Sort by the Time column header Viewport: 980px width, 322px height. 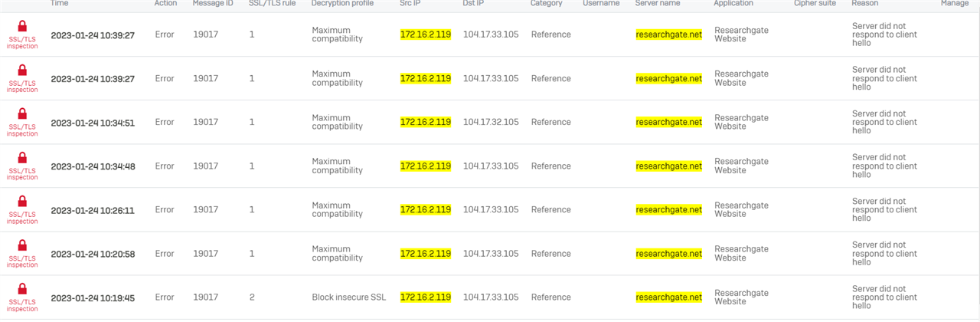click(x=59, y=4)
